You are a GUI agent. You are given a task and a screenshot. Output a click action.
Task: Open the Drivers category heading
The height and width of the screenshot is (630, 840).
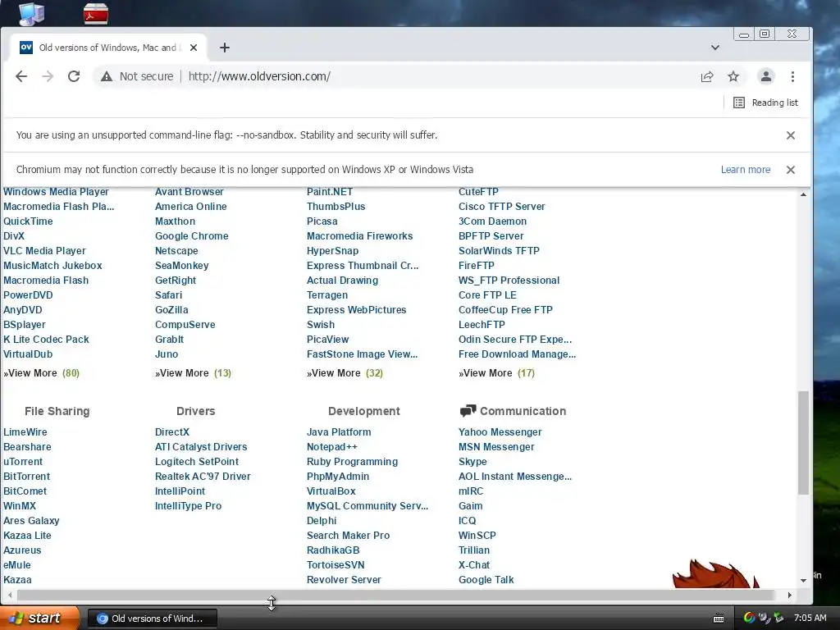pyautogui.click(x=195, y=411)
